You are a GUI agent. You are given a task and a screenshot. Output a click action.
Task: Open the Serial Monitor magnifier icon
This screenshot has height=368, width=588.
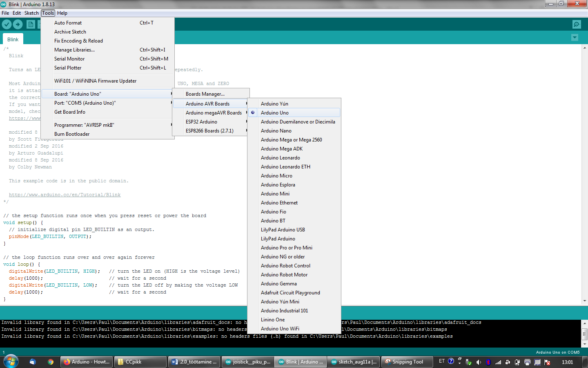pyautogui.click(x=576, y=25)
